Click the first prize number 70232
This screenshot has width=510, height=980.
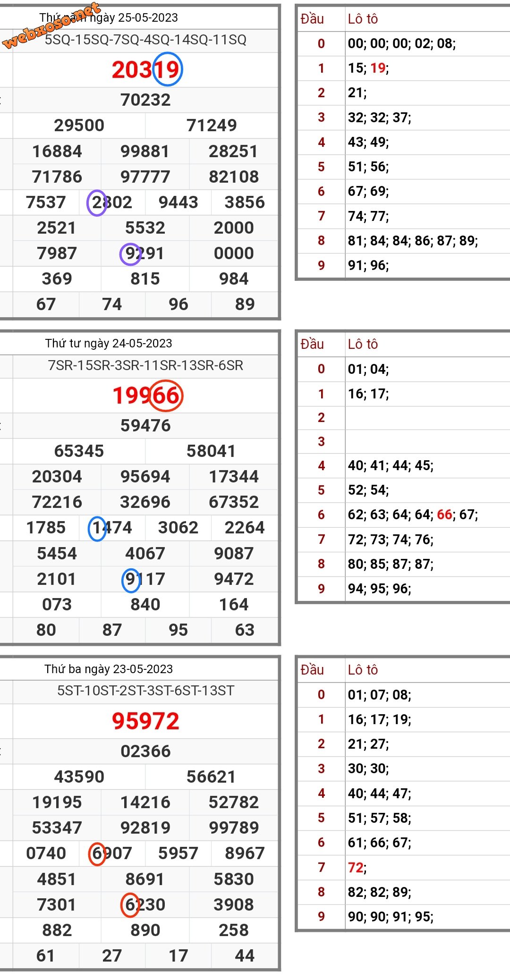[145, 100]
